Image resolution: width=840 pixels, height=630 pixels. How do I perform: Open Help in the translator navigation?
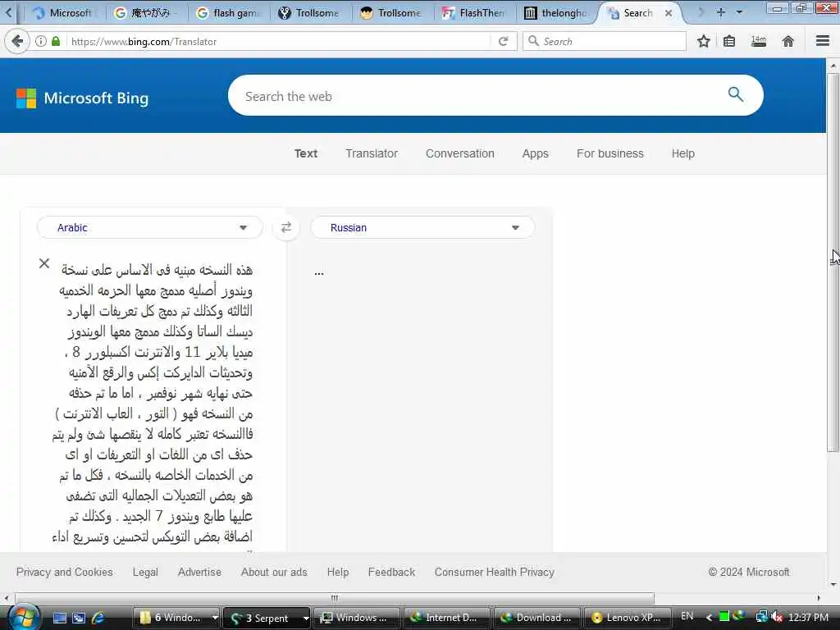coord(683,153)
